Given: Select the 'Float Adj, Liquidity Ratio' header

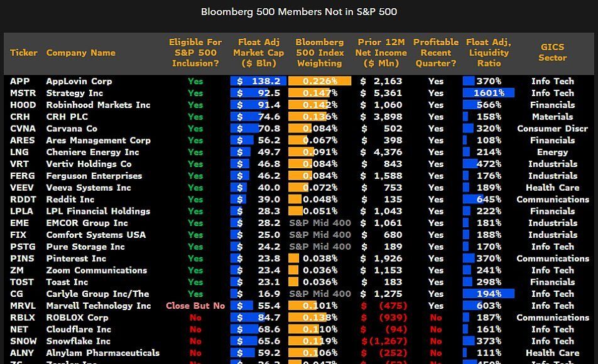Looking at the screenshot, I should click(489, 53).
